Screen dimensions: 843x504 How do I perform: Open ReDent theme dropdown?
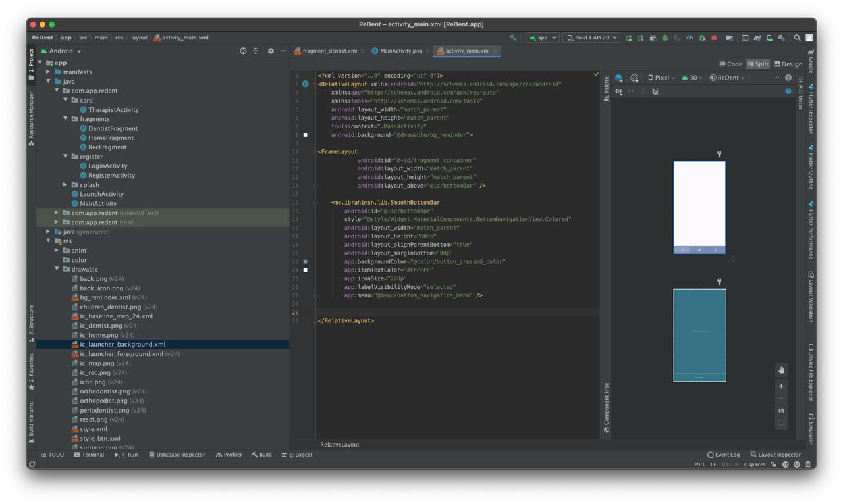(727, 78)
